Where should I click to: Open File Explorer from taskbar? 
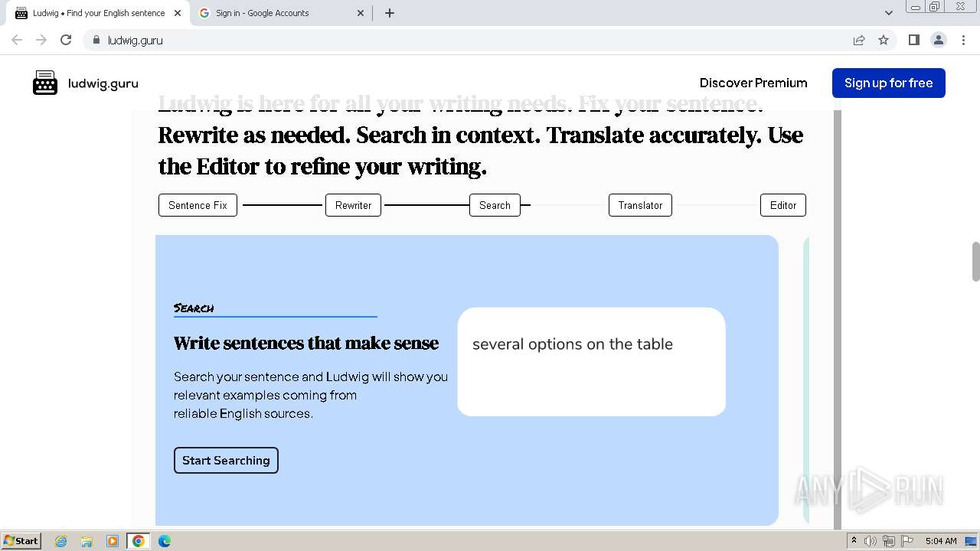87,541
